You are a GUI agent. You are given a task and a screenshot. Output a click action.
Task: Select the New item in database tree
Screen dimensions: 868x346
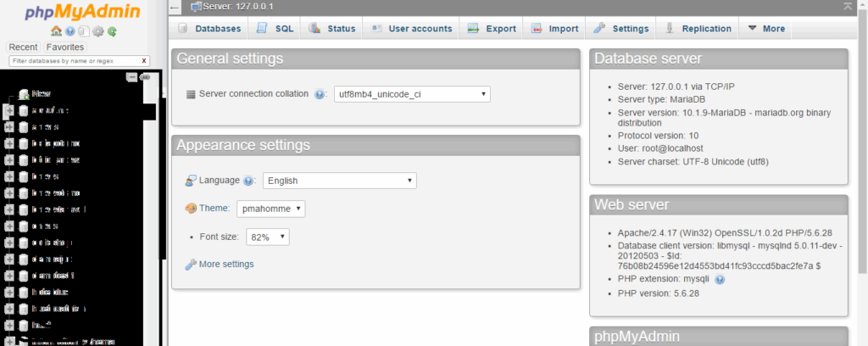[x=42, y=94]
